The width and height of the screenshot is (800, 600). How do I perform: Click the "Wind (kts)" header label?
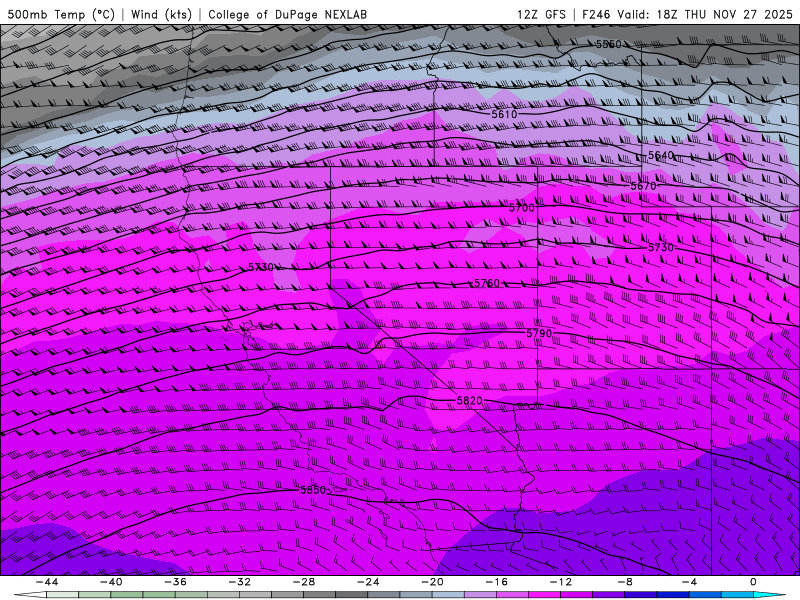pos(161,14)
